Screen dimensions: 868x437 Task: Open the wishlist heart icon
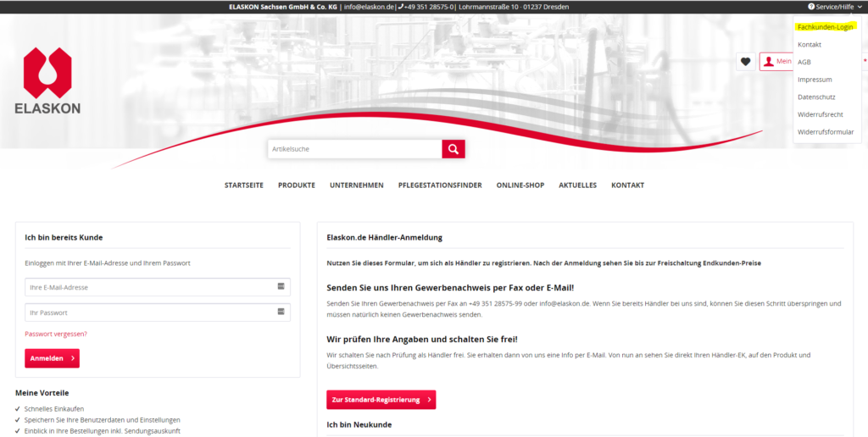[745, 61]
